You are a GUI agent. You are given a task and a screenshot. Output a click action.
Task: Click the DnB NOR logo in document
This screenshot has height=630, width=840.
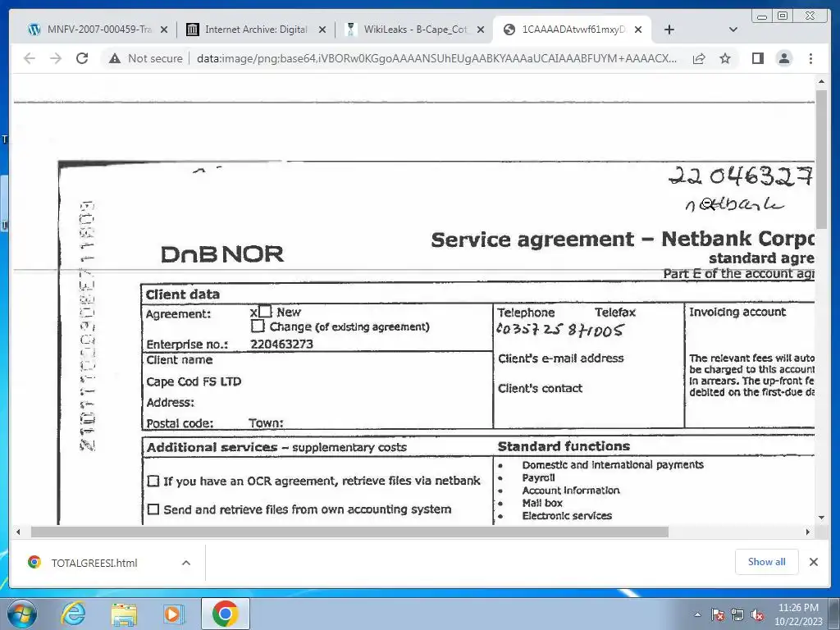click(222, 254)
